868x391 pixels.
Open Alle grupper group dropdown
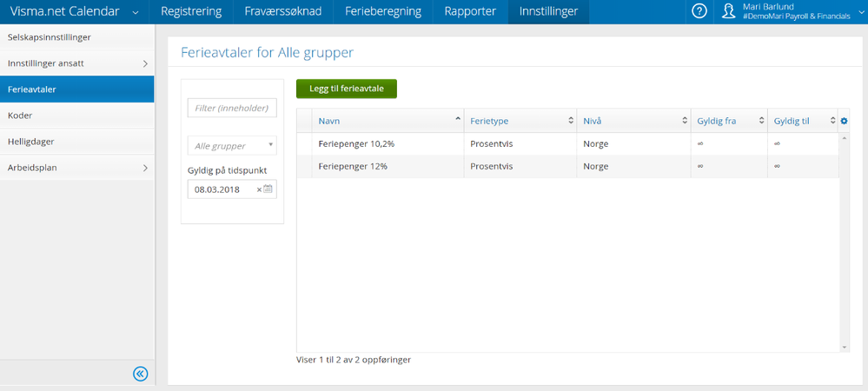click(x=232, y=146)
